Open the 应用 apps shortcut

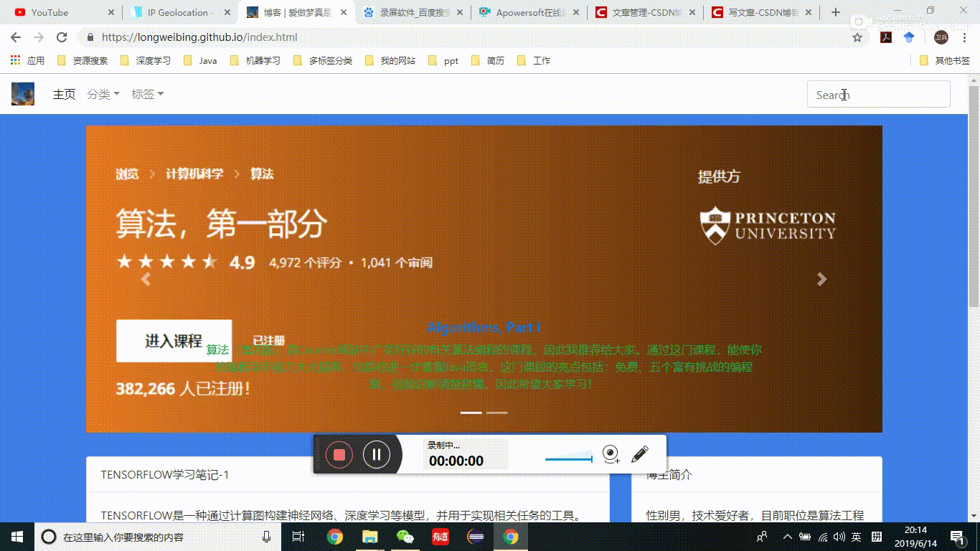tap(27, 61)
